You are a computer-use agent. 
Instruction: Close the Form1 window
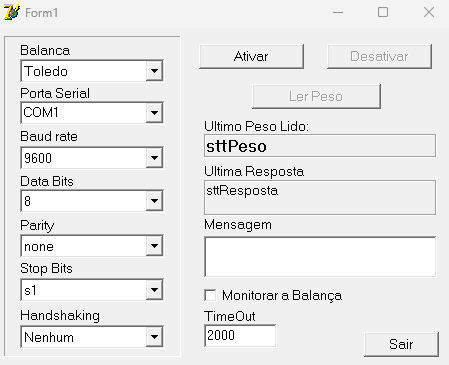point(429,13)
